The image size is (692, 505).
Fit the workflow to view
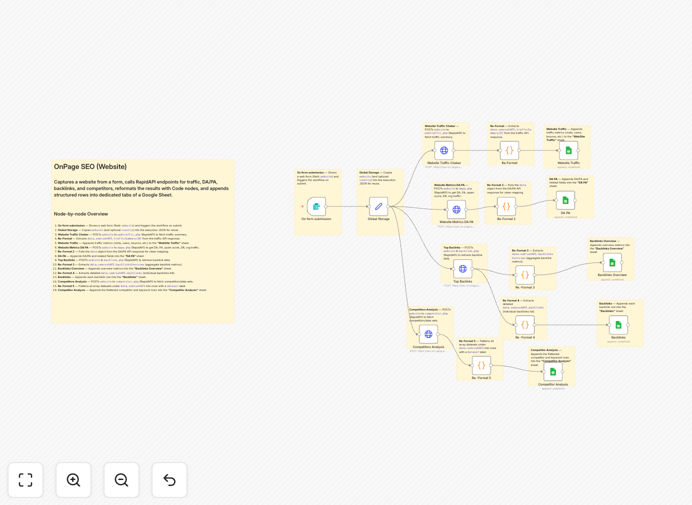point(26,480)
